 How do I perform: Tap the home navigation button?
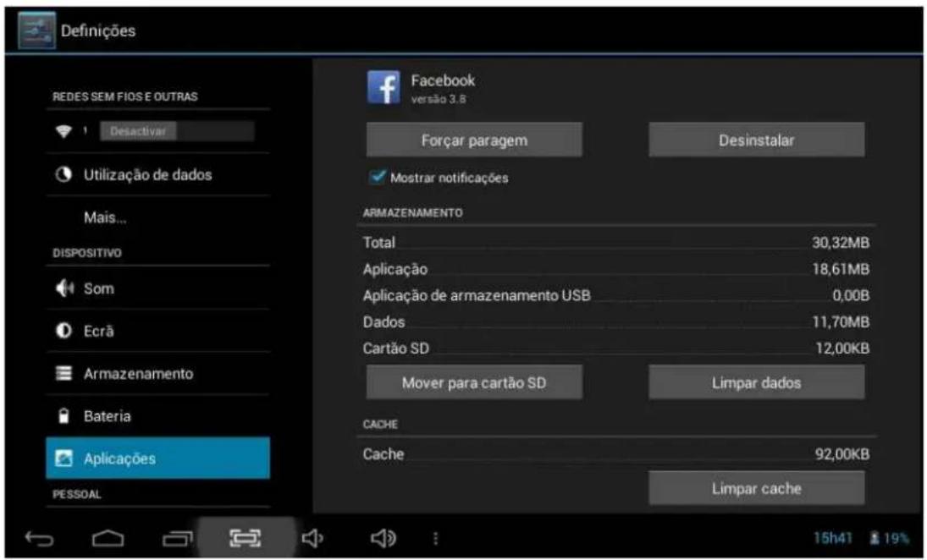pos(108,538)
